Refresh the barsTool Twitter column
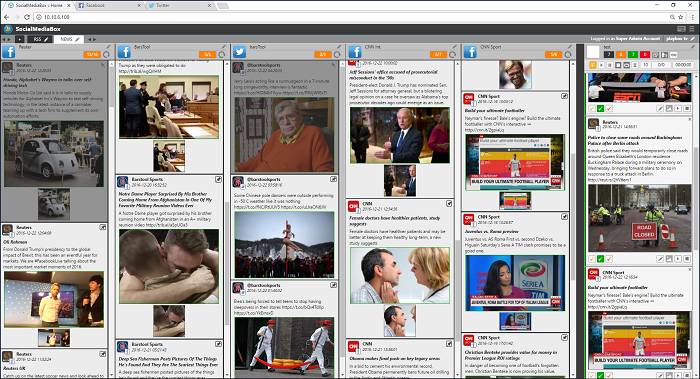 pos(337,54)
